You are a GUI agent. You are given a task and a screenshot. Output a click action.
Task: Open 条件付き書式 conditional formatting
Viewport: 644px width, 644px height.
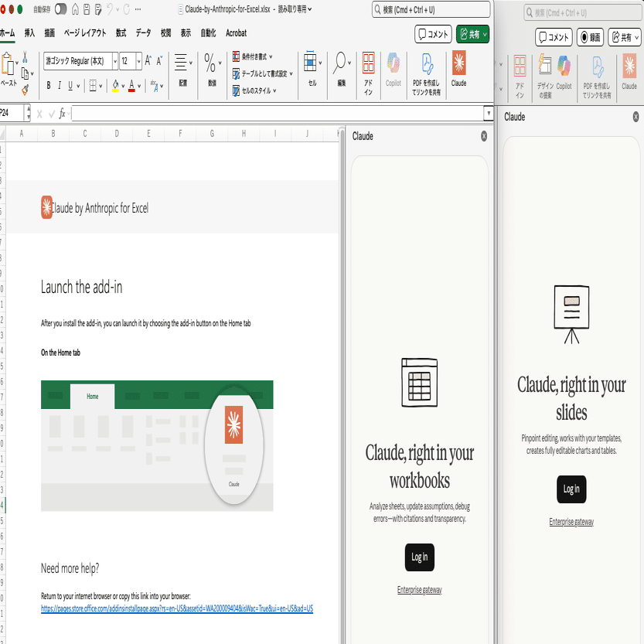click(252, 56)
